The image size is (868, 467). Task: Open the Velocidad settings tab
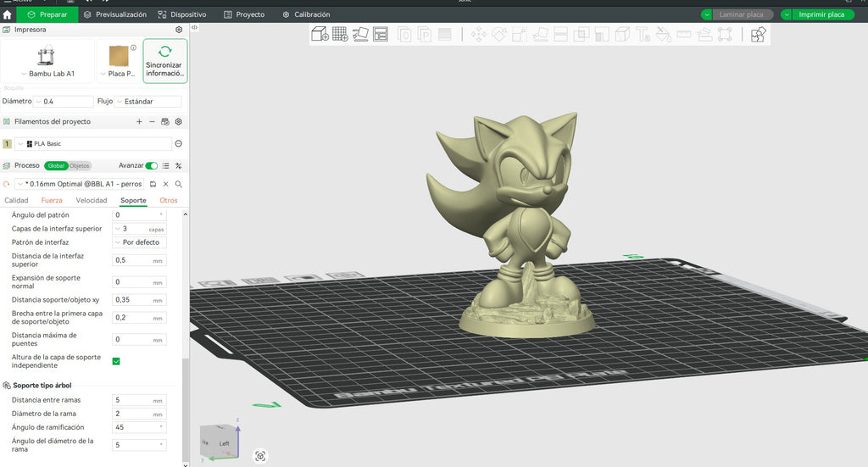[92, 200]
